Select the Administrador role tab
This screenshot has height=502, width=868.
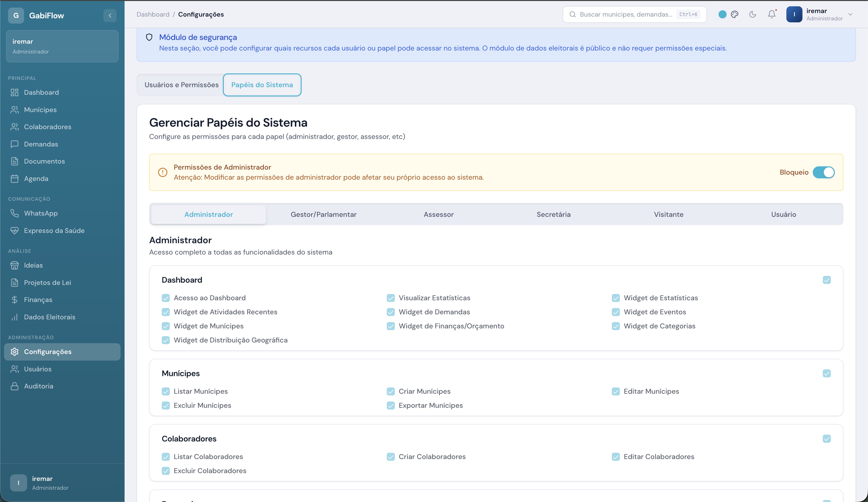click(x=209, y=214)
